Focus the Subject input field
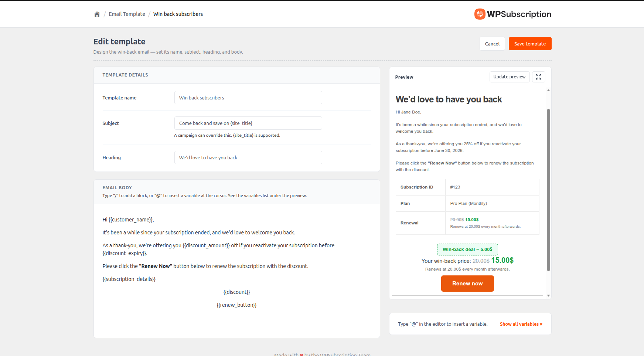Screen dimensions: 644x356 (x=248, y=123)
